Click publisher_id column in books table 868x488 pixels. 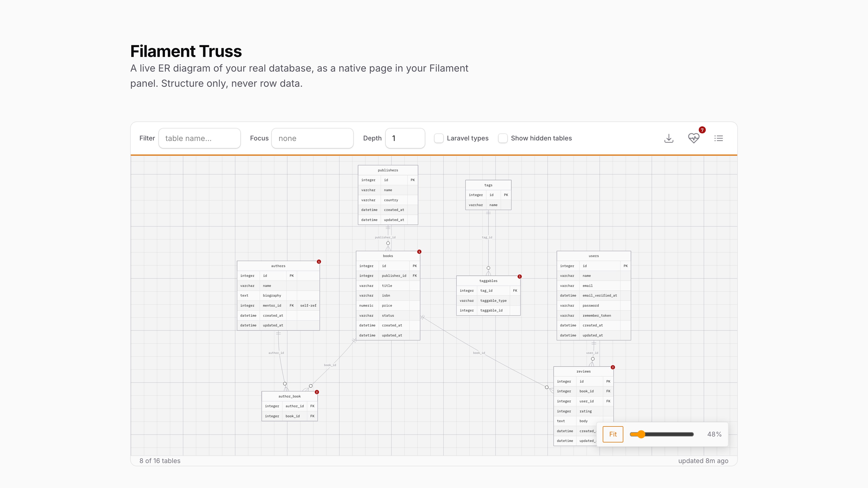[388, 276]
